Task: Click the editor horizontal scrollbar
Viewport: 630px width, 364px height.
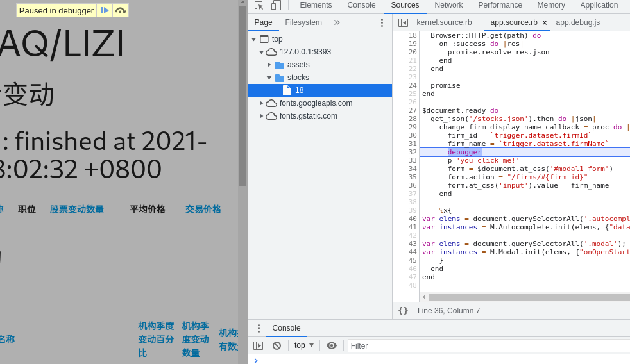Action: [529, 297]
